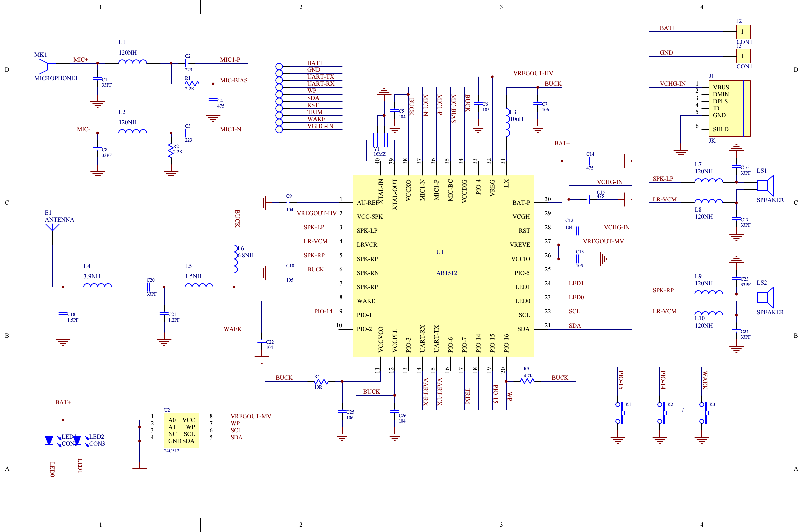Select capacitor C20 33PF symbol

tap(148, 287)
